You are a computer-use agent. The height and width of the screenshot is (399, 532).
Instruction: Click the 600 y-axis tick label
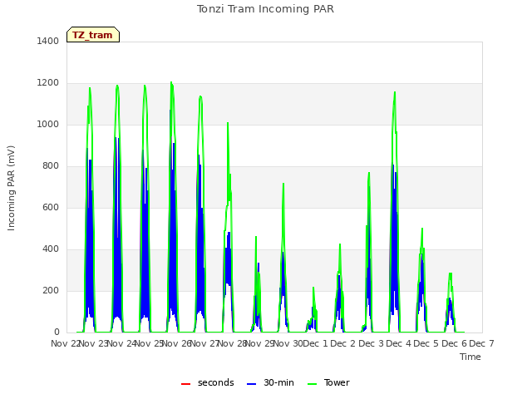pyautogui.click(x=51, y=207)
